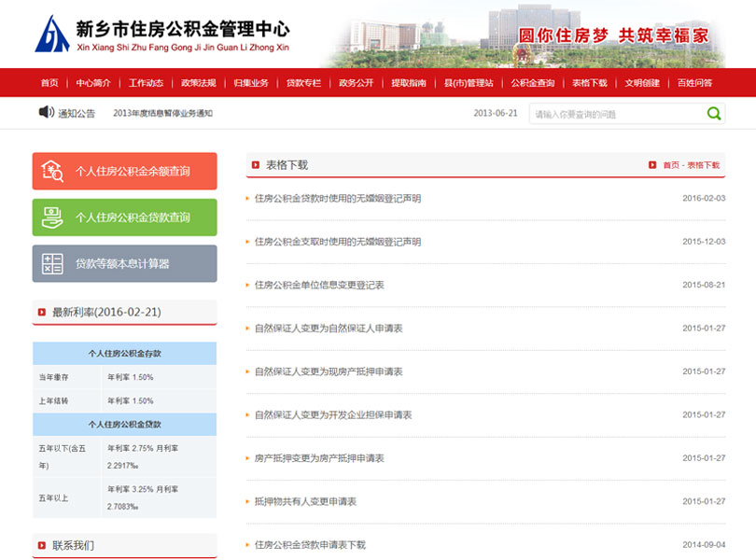Click the balance query house icon
756x560 pixels.
pos(52,171)
